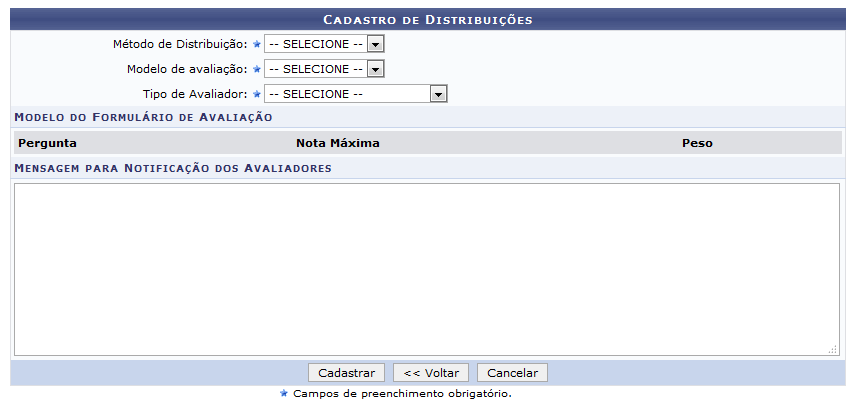Click the Peso column header
The height and width of the screenshot is (404, 856).
[x=697, y=143]
